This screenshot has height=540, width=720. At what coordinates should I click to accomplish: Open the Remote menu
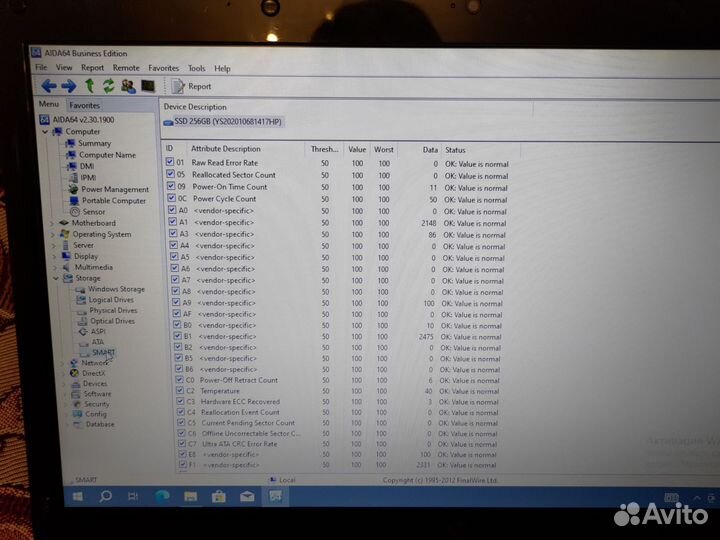126,68
